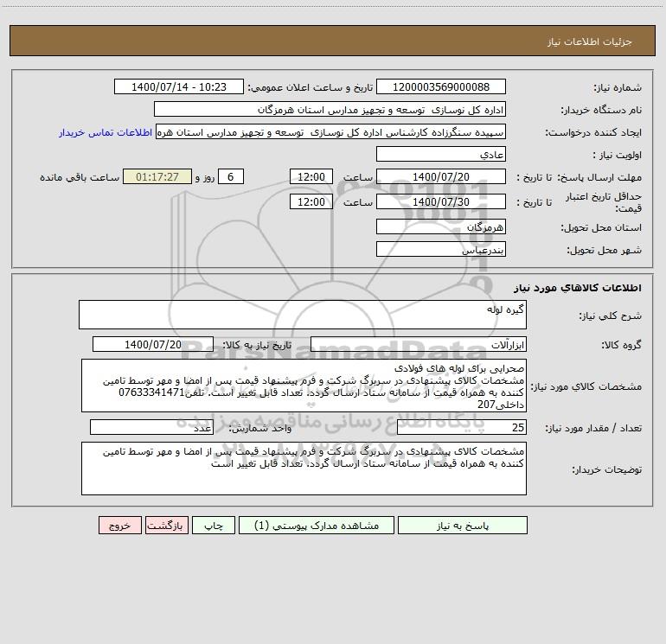Click the بازگشت back button
666x644 pixels.
click(166, 526)
